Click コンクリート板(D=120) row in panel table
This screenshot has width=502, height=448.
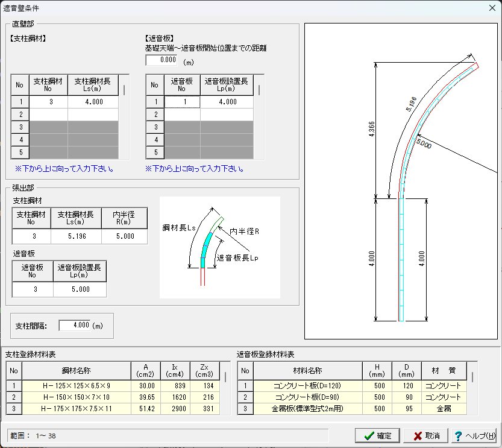pyautogui.click(x=307, y=385)
